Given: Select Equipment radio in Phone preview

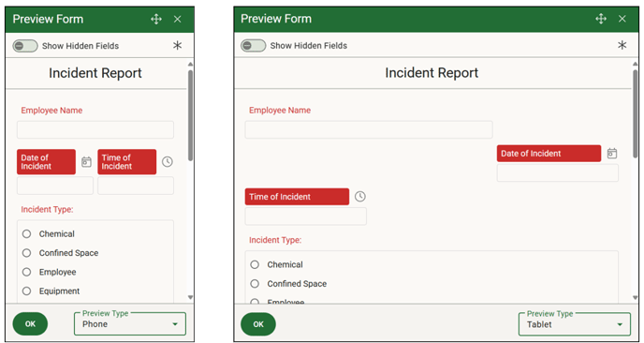Looking at the screenshot, I should click(27, 291).
